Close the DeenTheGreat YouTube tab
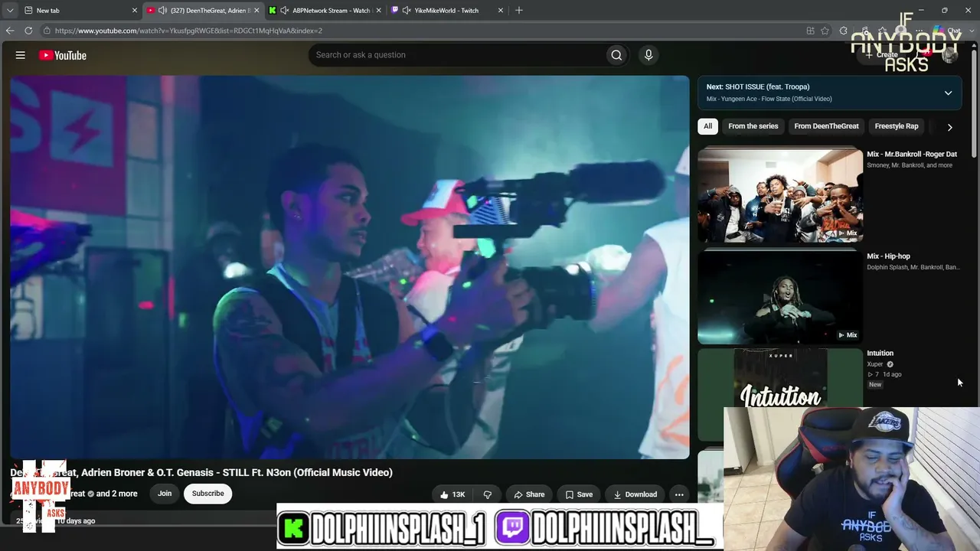980x551 pixels. click(x=256, y=11)
